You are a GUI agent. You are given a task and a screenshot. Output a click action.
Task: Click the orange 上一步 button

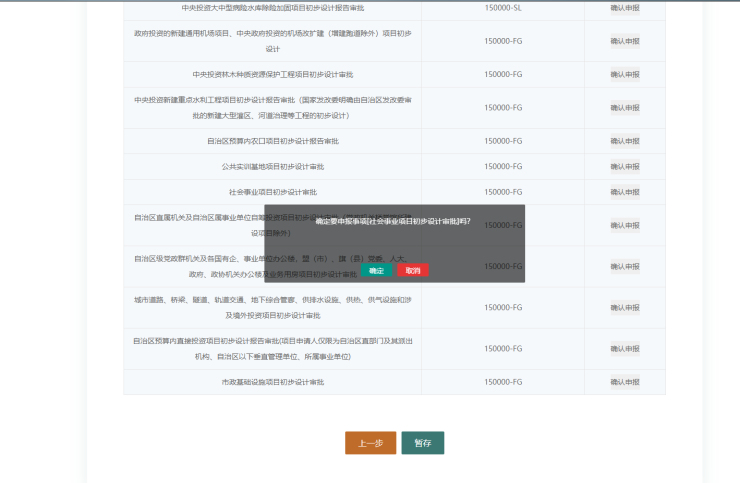click(x=370, y=443)
